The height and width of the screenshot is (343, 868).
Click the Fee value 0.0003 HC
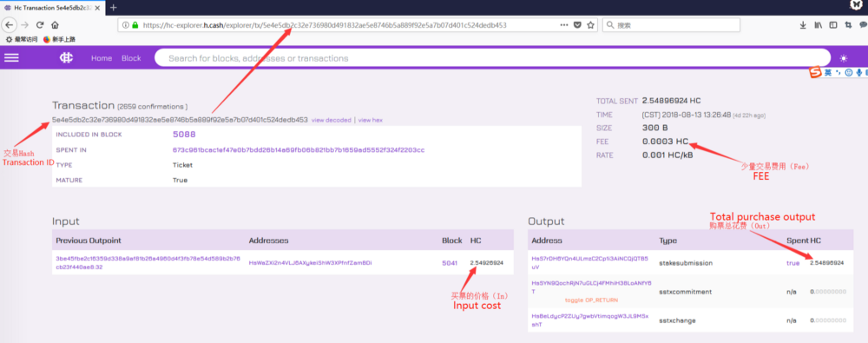[x=665, y=142]
